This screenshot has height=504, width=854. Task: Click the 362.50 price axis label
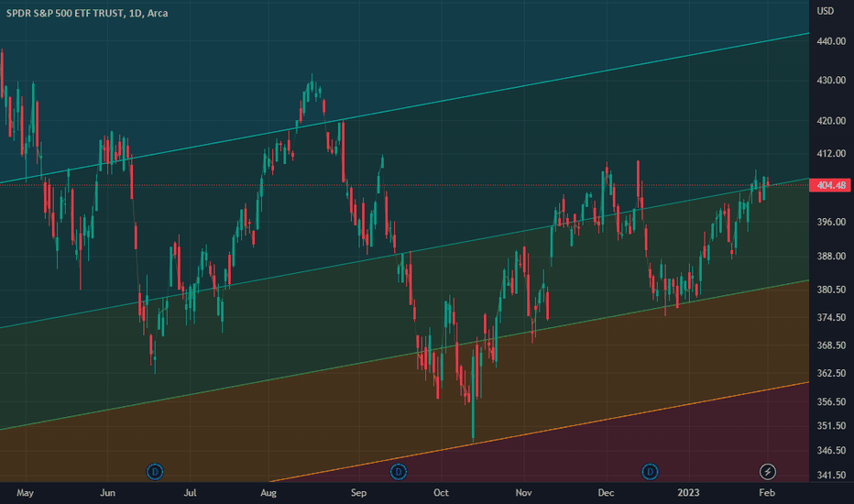click(831, 373)
